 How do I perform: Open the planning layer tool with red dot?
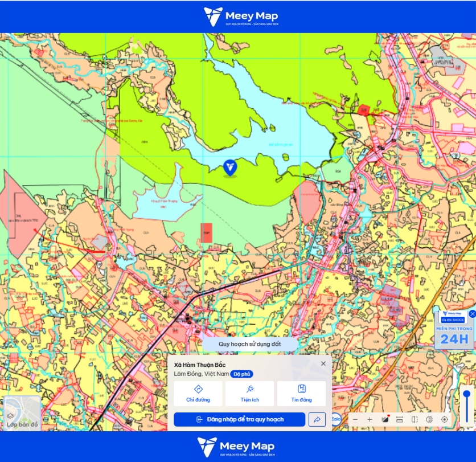[x=385, y=419]
